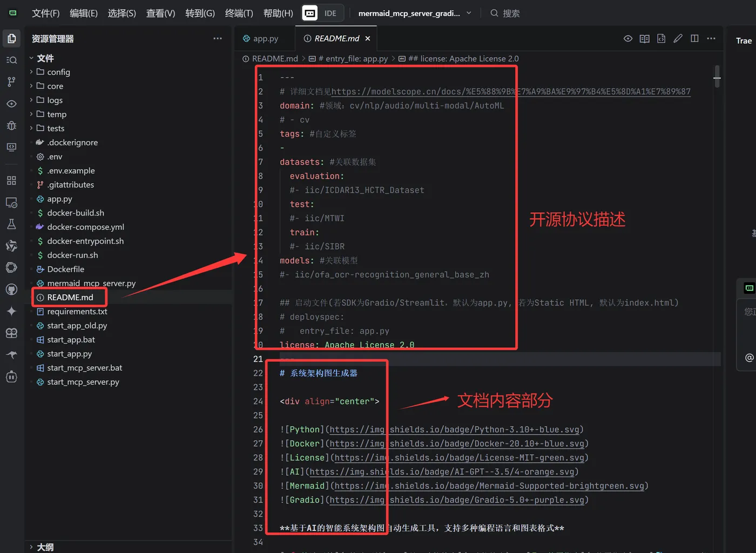Open the 编辑(E) menu
This screenshot has width=756, height=553.
pyautogui.click(x=84, y=13)
